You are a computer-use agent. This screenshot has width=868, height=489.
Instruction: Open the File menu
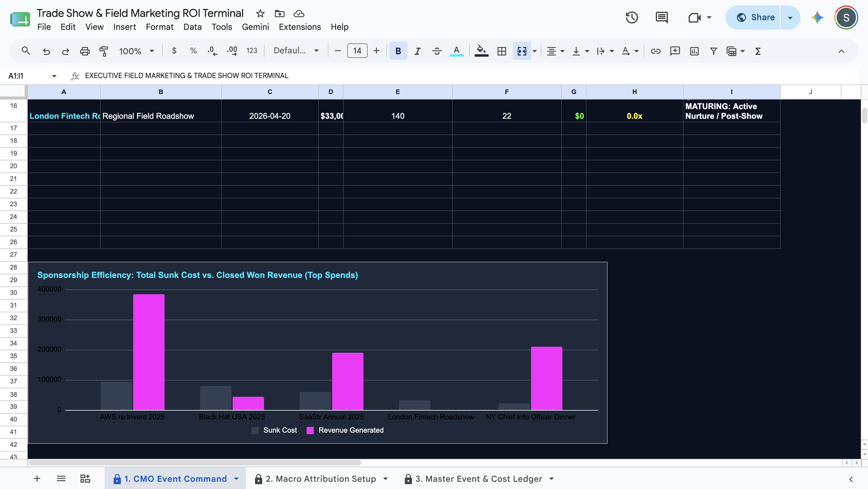coord(44,27)
